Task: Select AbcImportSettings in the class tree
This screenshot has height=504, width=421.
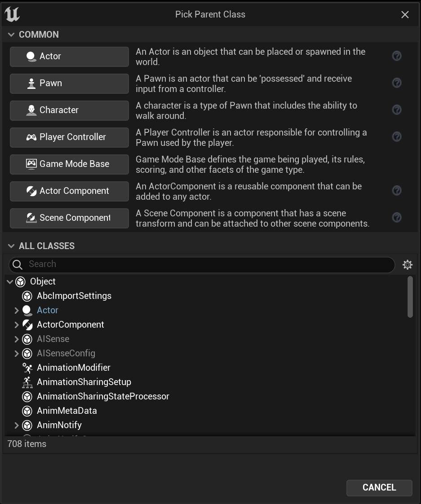Action: tap(74, 296)
